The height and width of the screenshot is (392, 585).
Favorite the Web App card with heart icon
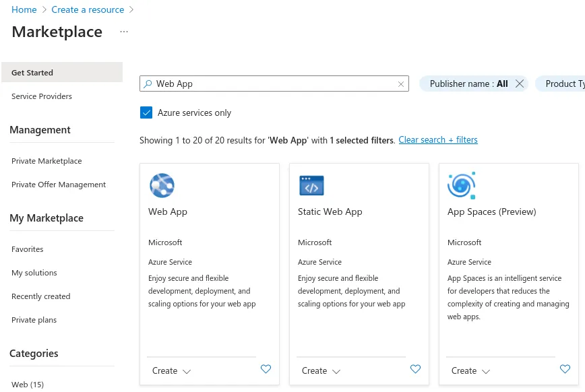pos(266,369)
